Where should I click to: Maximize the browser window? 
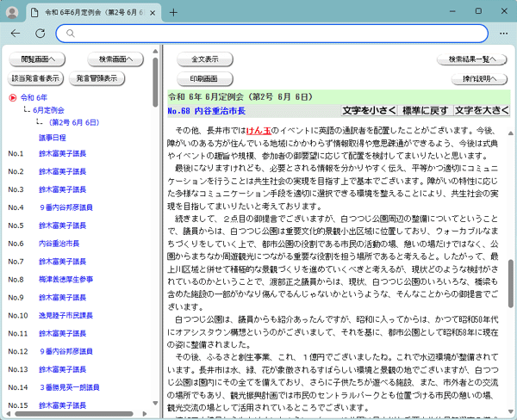478,11
